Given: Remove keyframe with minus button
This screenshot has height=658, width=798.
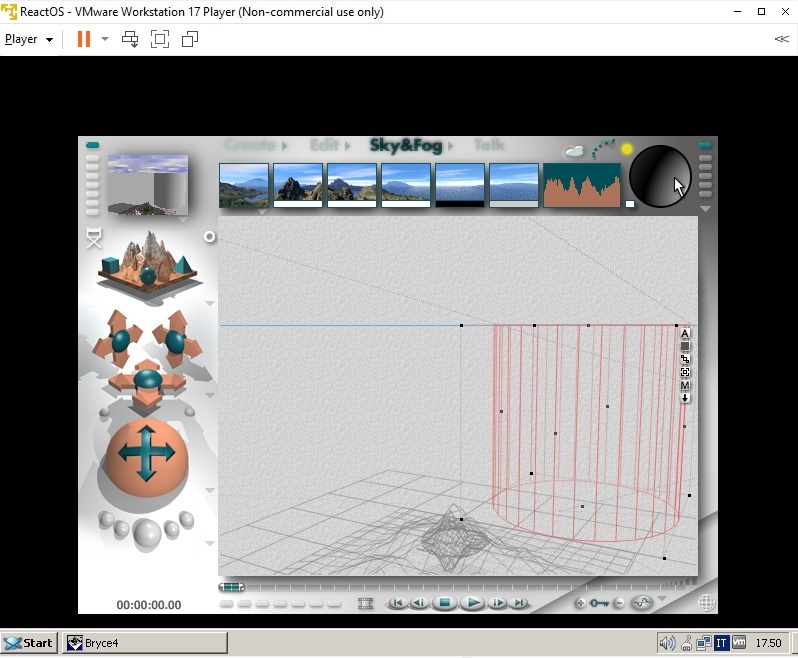Looking at the screenshot, I should click(619, 603).
